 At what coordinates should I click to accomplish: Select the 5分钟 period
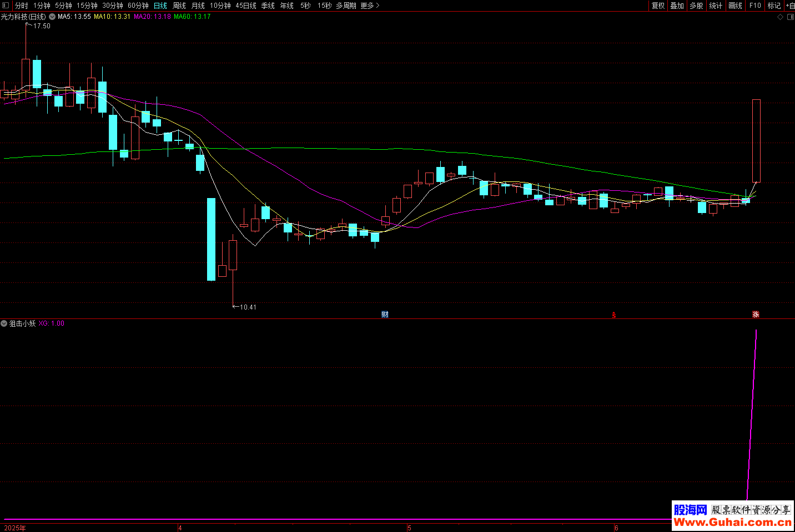[x=63, y=6]
